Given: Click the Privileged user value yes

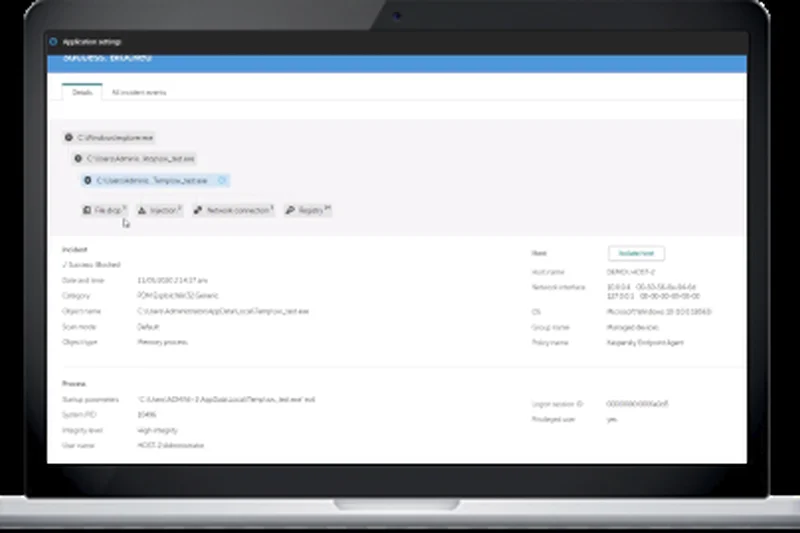Looking at the screenshot, I should pyautogui.click(x=612, y=420).
